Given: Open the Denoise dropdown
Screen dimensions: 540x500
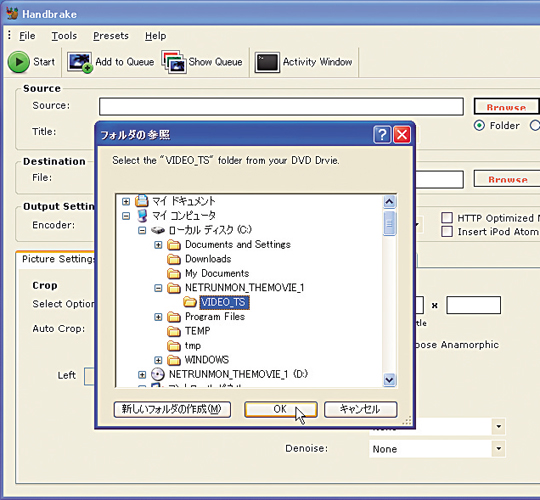Looking at the screenshot, I should click(499, 449).
